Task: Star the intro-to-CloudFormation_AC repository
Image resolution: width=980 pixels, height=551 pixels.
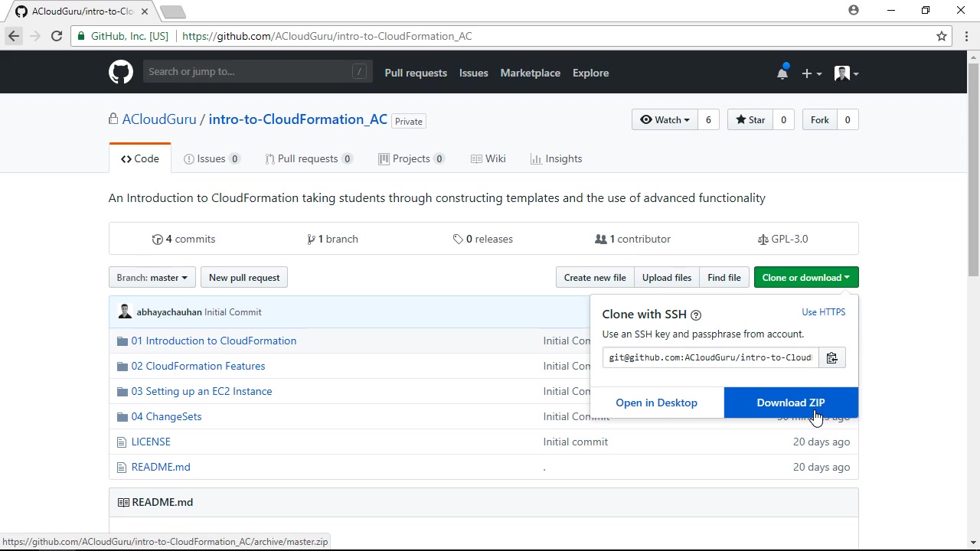Action: point(750,120)
